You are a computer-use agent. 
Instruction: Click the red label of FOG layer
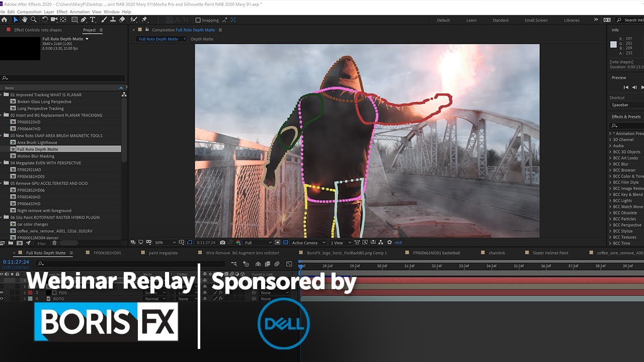pos(30,293)
